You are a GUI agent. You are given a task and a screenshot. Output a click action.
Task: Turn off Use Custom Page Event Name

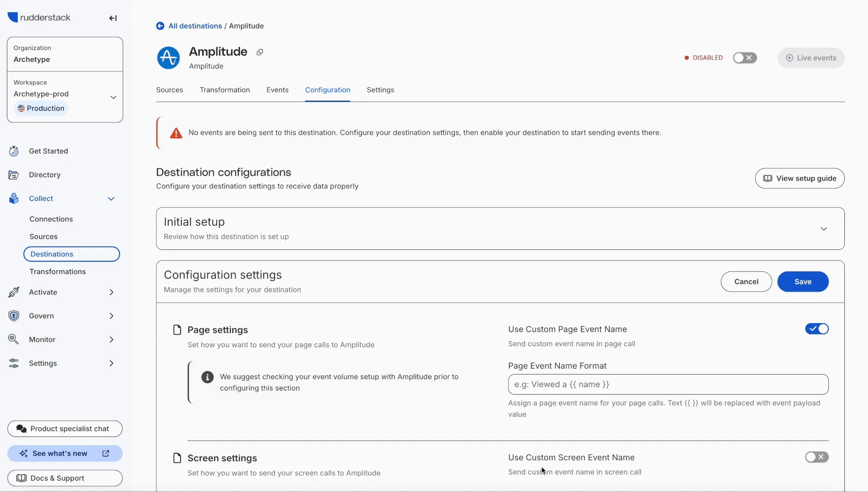pos(817,329)
